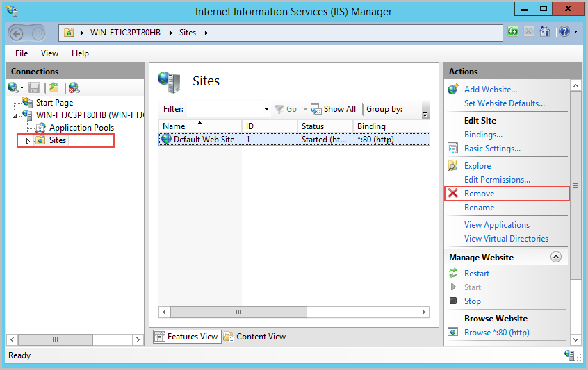Click the Help question mark toolbar icon
588x370 pixels.
[x=564, y=32]
